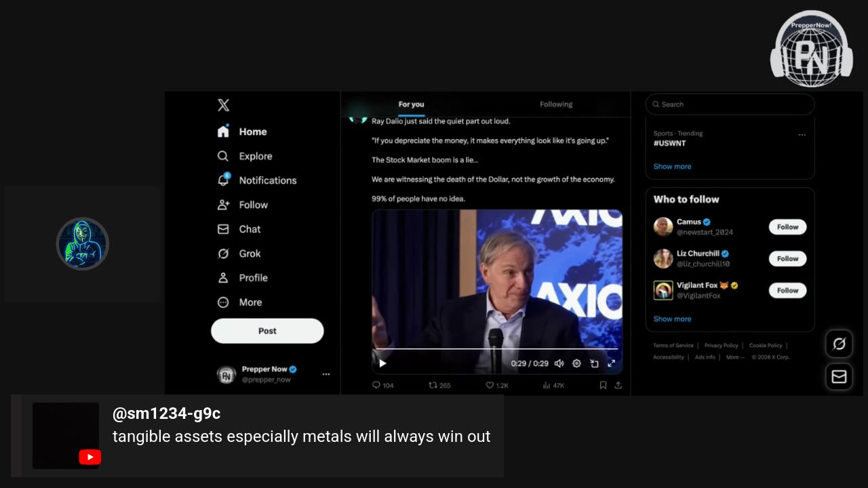Open the Accessibility footer link
Viewport: 868px width, 488px height.
point(668,357)
